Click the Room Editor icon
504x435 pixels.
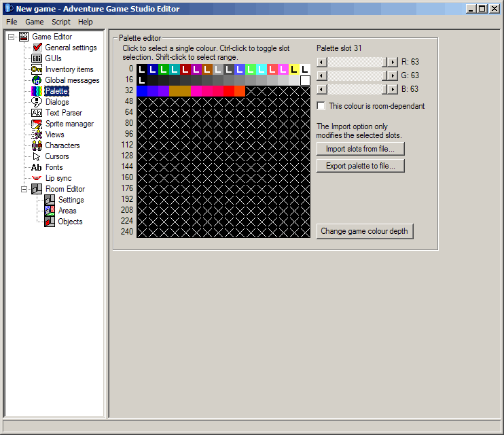coord(37,189)
